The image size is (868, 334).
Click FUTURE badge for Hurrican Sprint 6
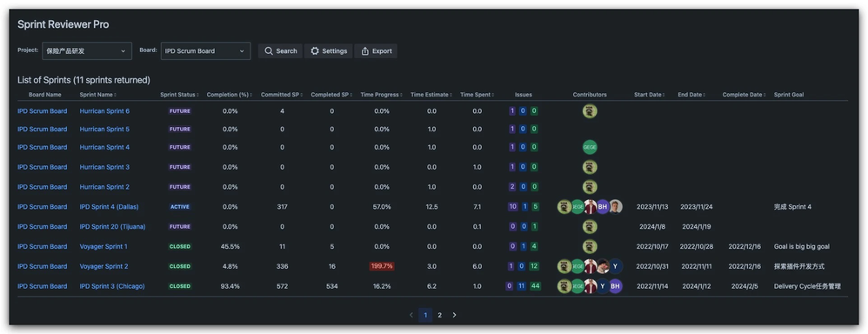point(180,111)
